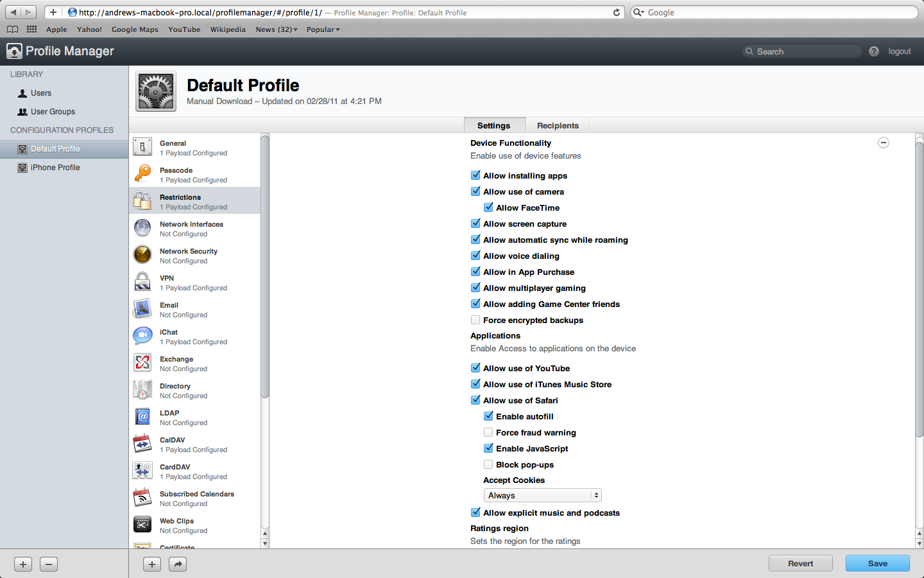
Task: Click the Save button
Action: [x=878, y=563]
